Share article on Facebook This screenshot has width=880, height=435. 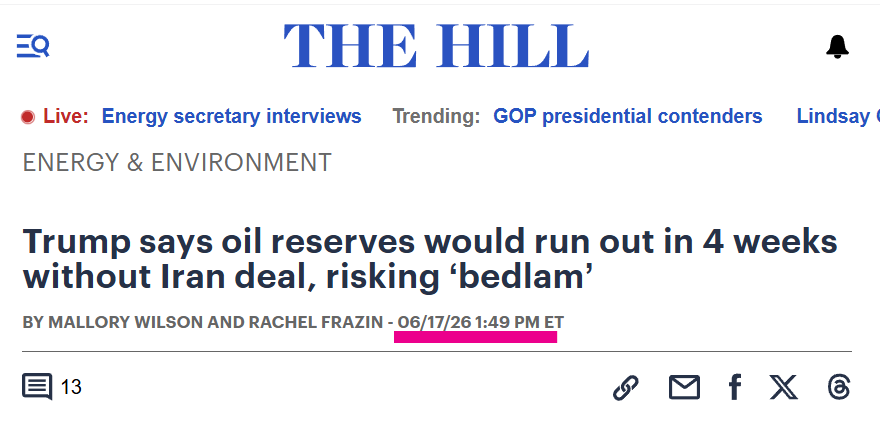(734, 387)
